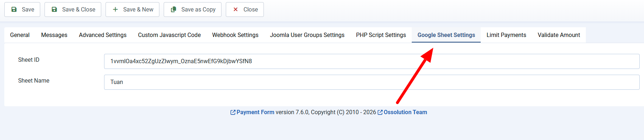Screen dimensions: 644x140
Task: Open the Validate Amount tab
Action: point(559,35)
